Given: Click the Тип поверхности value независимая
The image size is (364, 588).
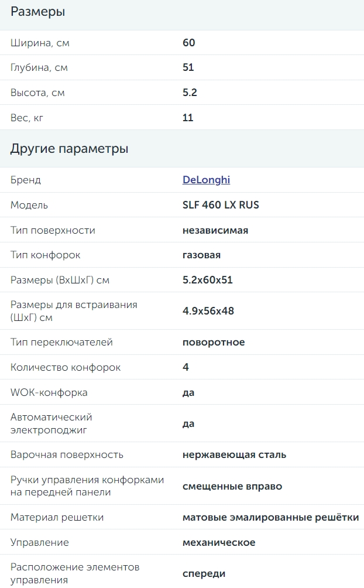Looking at the screenshot, I should [215, 230].
